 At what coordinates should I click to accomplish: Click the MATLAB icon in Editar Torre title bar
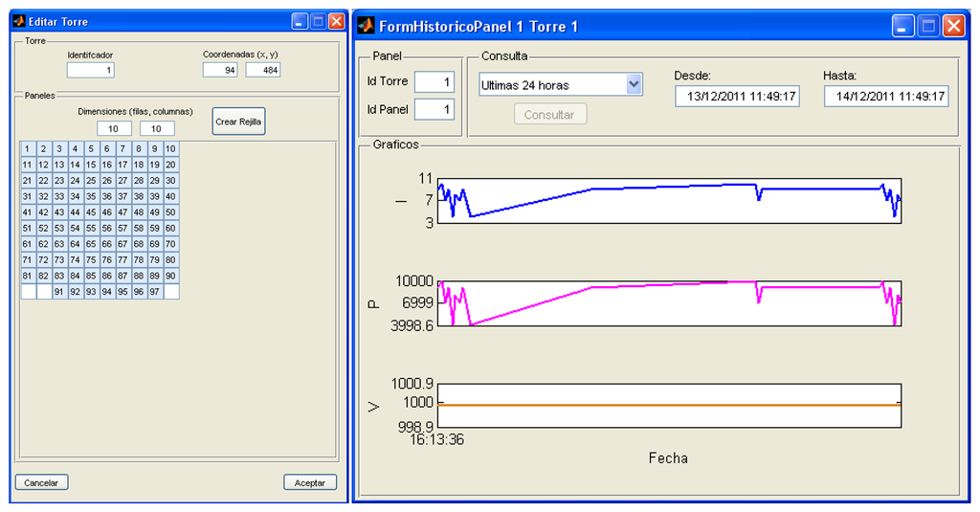[19, 21]
